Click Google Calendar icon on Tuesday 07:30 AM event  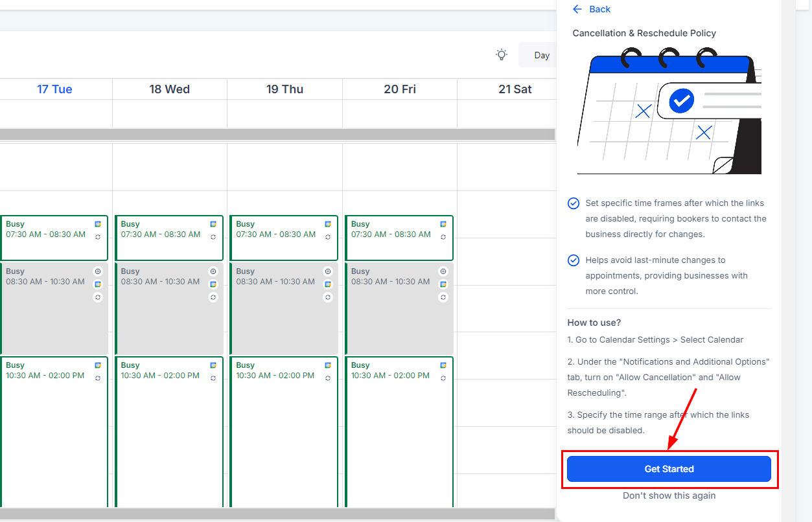pyautogui.click(x=98, y=224)
